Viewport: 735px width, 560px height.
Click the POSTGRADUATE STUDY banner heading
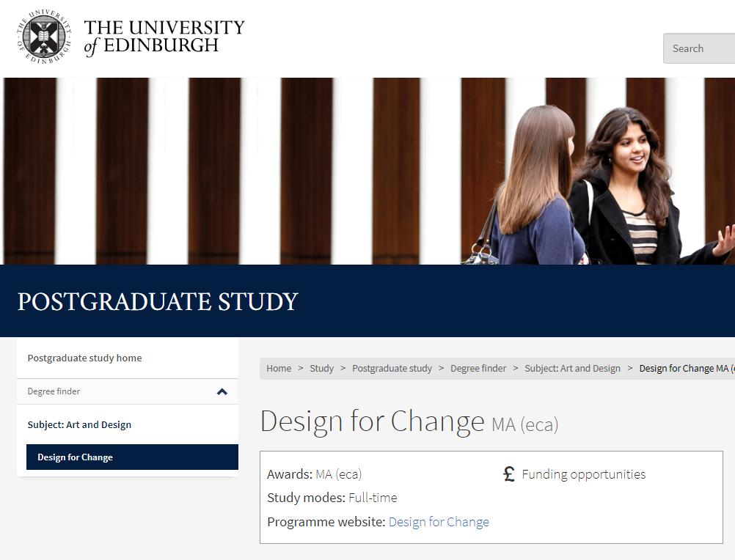coord(158,301)
